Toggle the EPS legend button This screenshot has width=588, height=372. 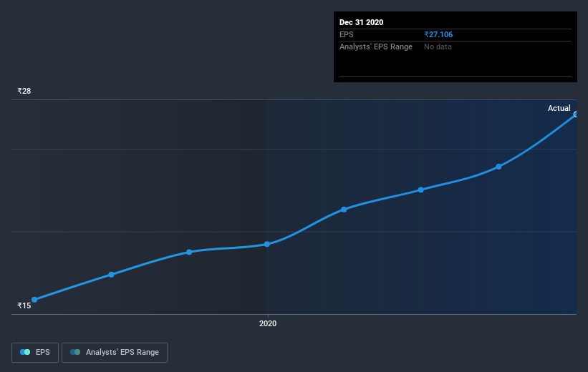point(35,352)
